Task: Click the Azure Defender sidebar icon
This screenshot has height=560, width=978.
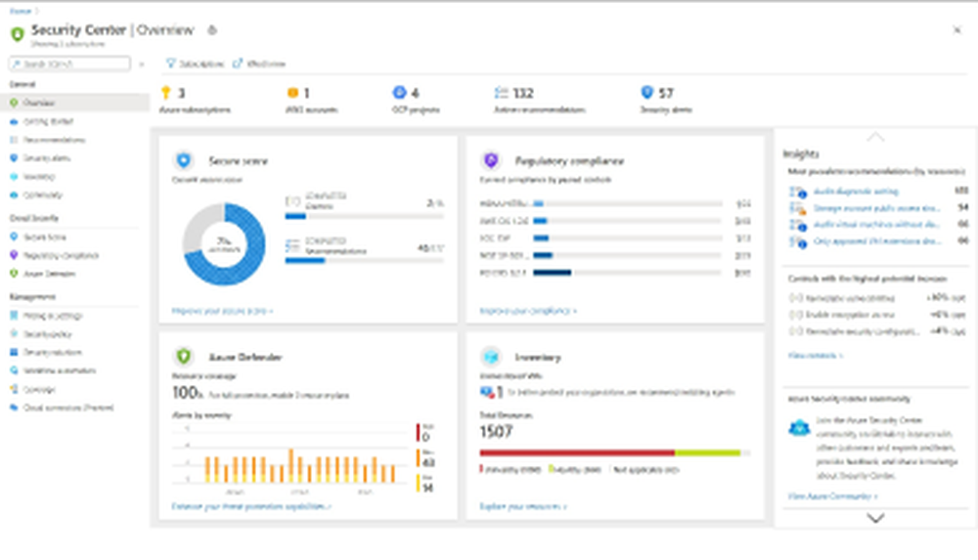Action: click(x=14, y=273)
